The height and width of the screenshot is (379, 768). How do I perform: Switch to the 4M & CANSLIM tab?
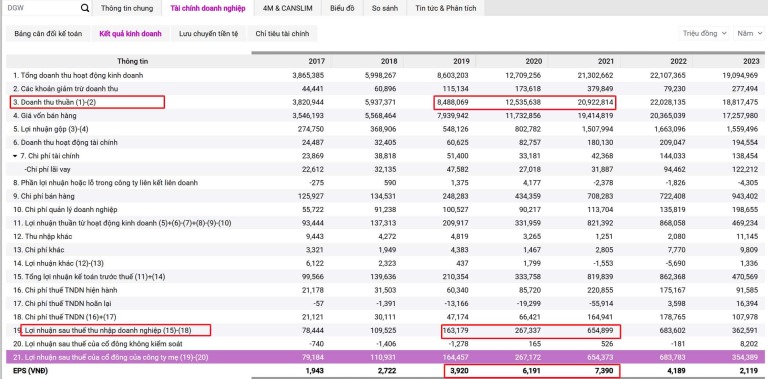[289, 8]
